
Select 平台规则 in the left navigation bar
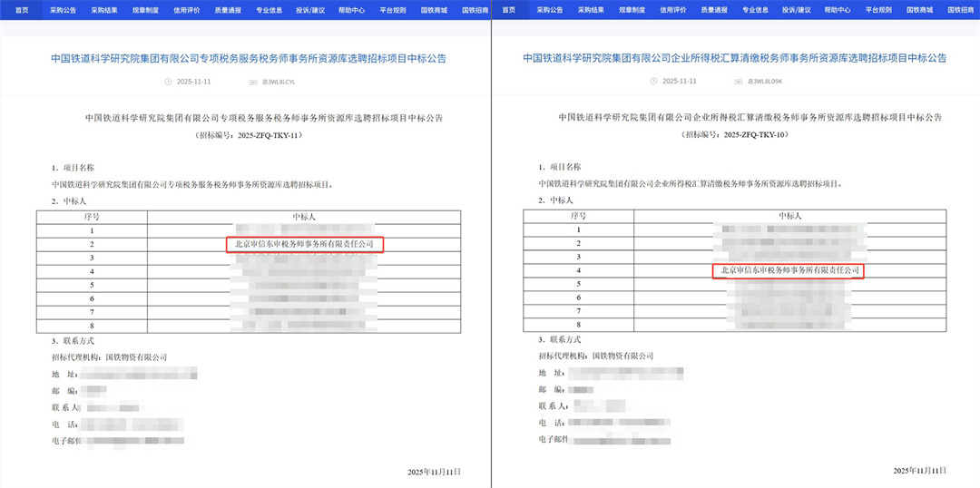(x=392, y=9)
